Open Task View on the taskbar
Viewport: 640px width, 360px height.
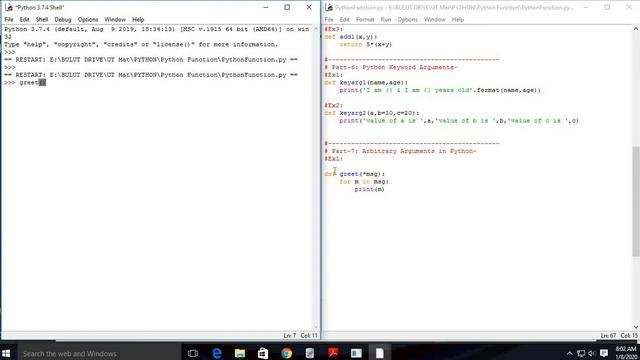click(193, 353)
